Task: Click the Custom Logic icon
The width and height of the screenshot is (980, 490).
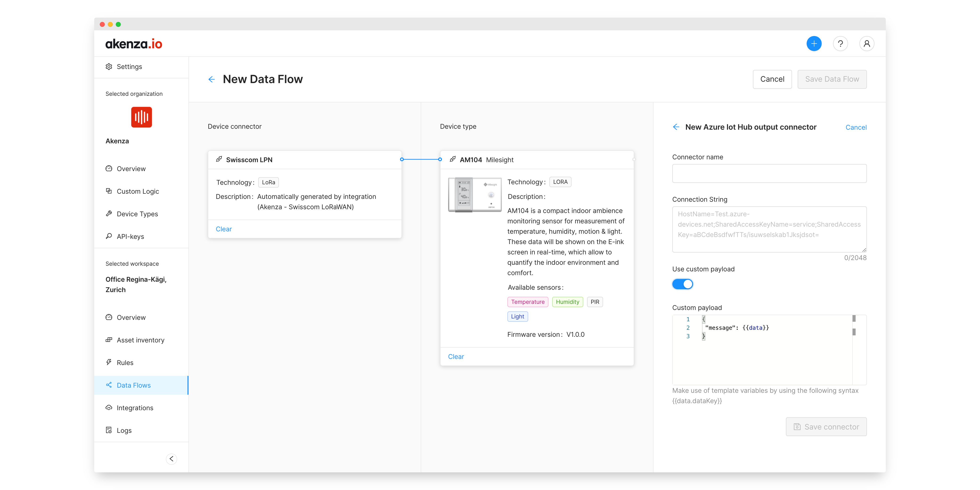Action: (x=109, y=191)
